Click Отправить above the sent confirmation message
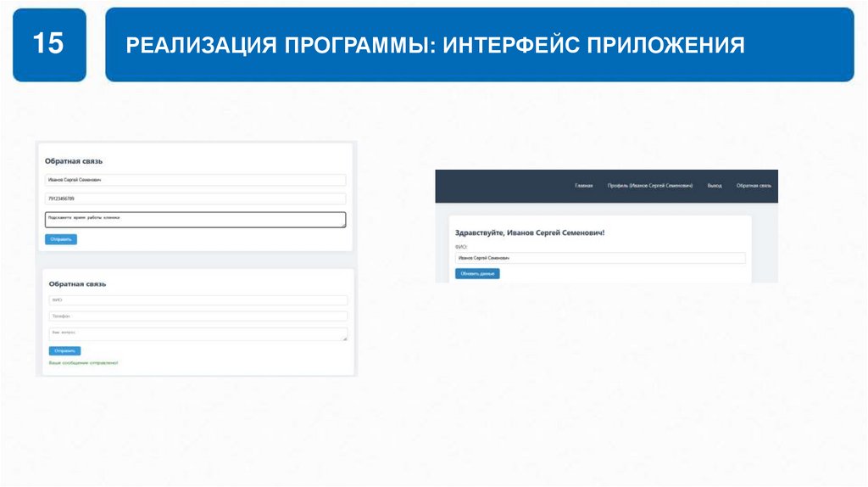 64,350
